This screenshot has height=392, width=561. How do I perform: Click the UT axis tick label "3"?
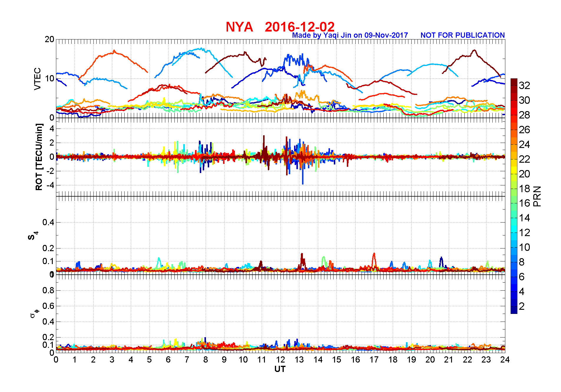tap(112, 360)
